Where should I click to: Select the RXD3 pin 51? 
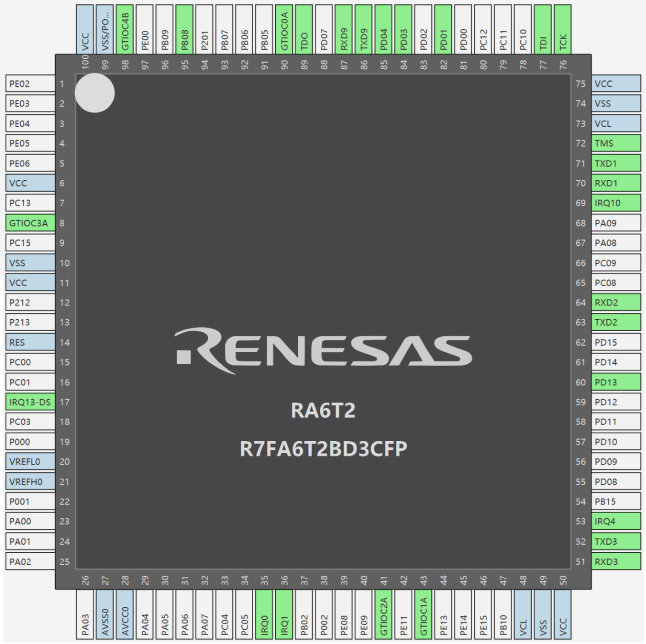click(x=616, y=561)
